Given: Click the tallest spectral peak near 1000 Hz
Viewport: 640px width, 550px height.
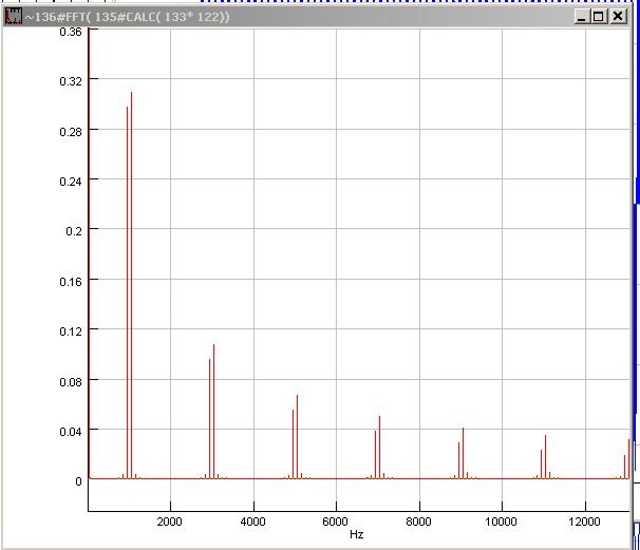Looking at the screenshot, I should [131, 285].
